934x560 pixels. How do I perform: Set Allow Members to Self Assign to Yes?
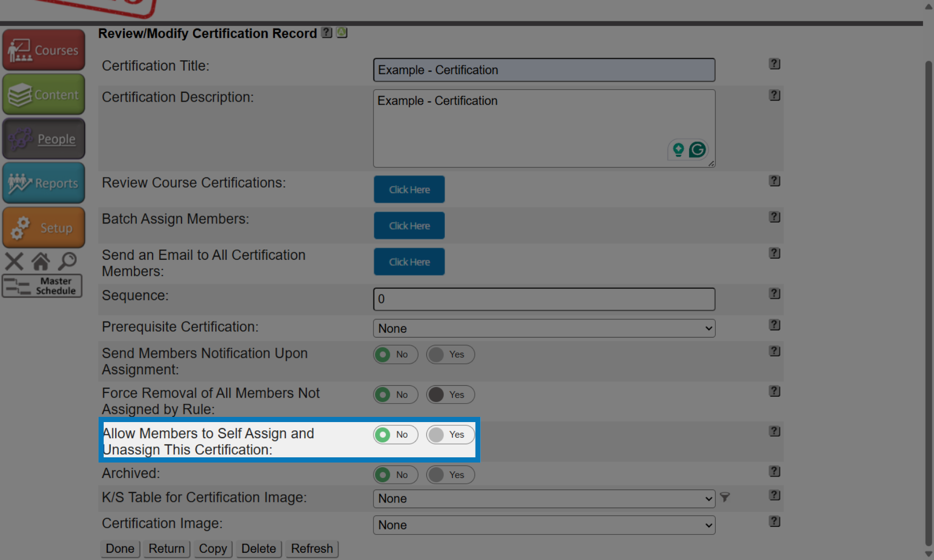click(x=450, y=435)
